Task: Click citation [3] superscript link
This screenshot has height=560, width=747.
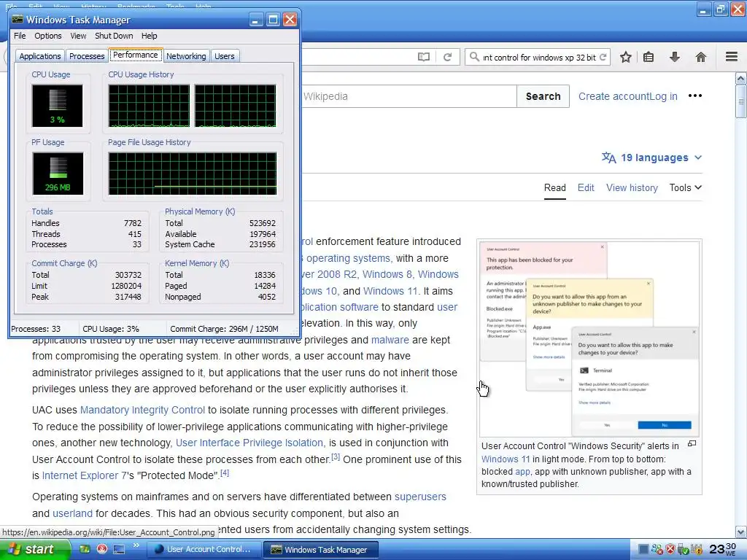Action: (x=336, y=456)
